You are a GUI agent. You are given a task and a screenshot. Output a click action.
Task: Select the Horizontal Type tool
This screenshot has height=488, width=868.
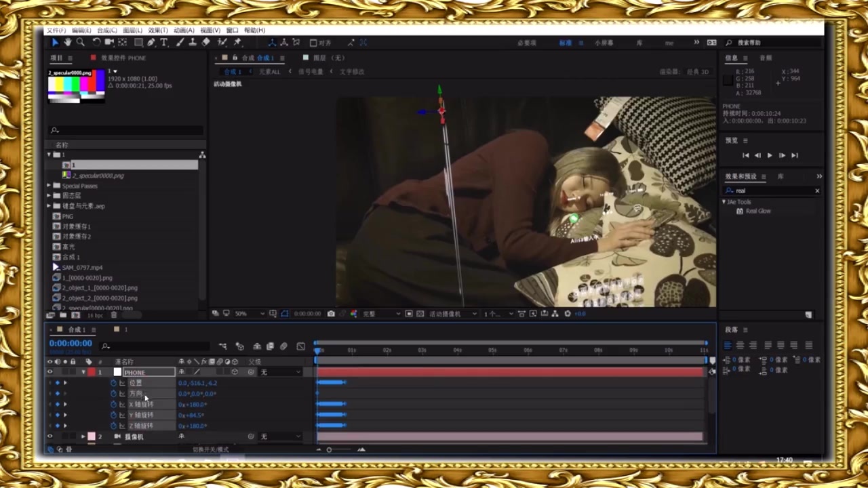164,42
